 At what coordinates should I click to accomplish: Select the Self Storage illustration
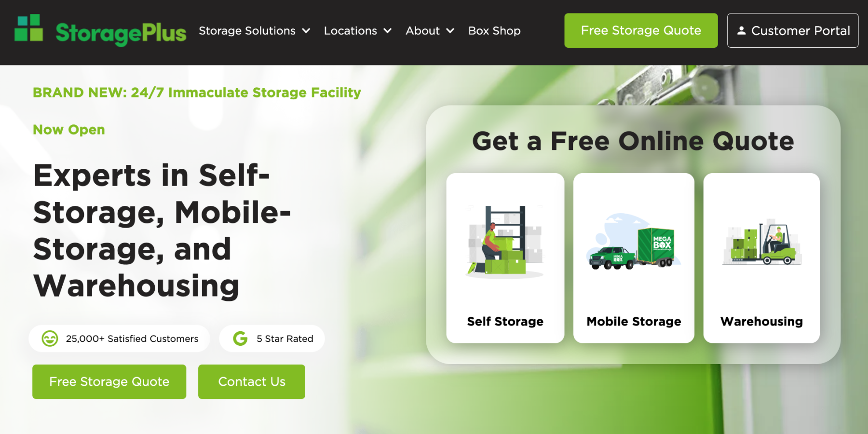point(505,242)
